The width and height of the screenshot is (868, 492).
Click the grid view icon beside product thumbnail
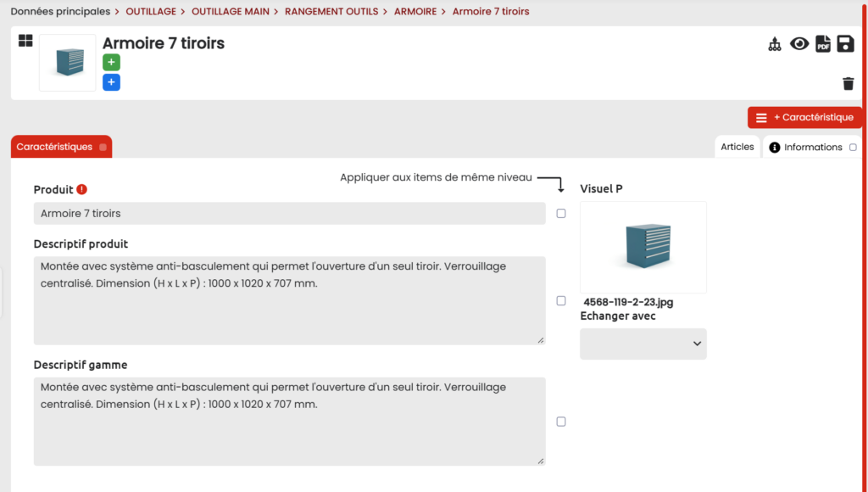[25, 41]
